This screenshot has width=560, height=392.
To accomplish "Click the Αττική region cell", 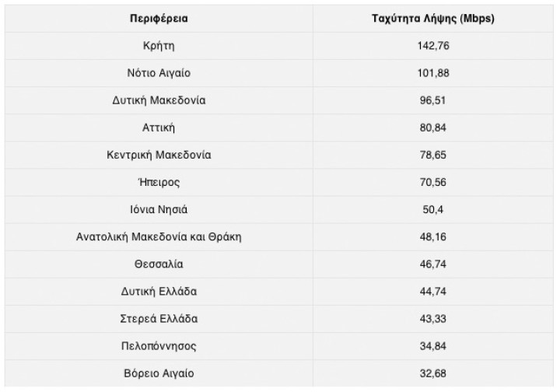I will click(159, 128).
